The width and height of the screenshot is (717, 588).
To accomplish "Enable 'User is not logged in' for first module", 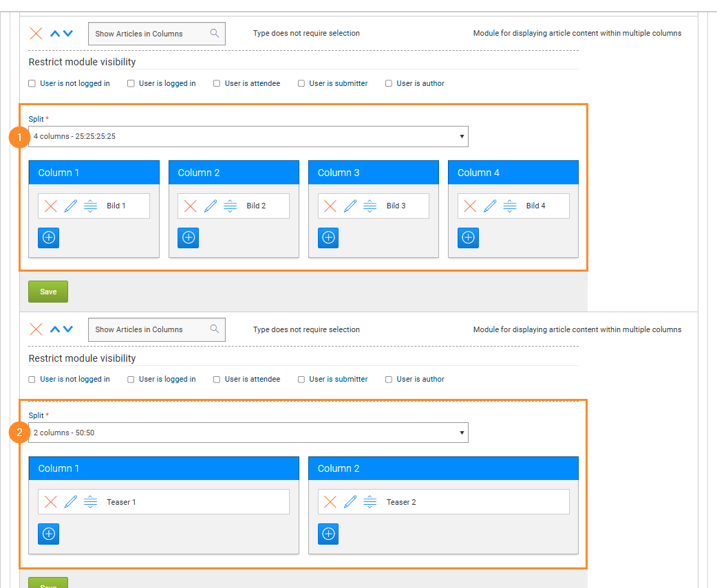I will pos(32,83).
